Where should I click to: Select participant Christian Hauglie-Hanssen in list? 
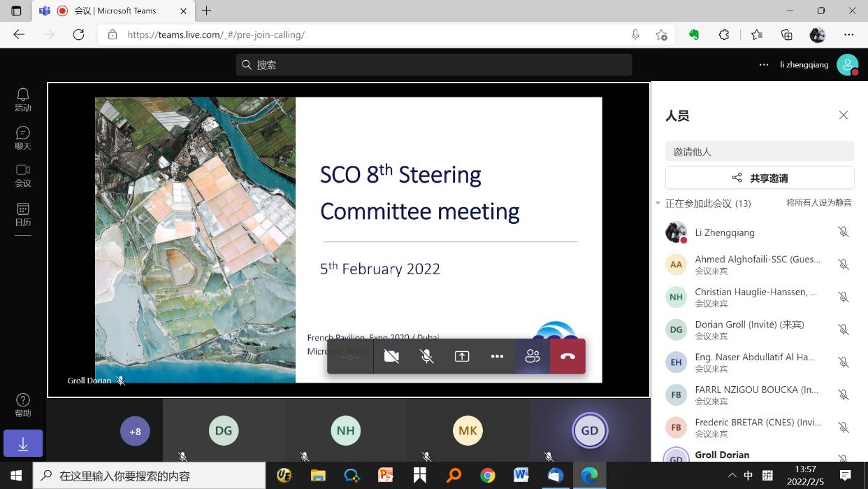(x=760, y=297)
